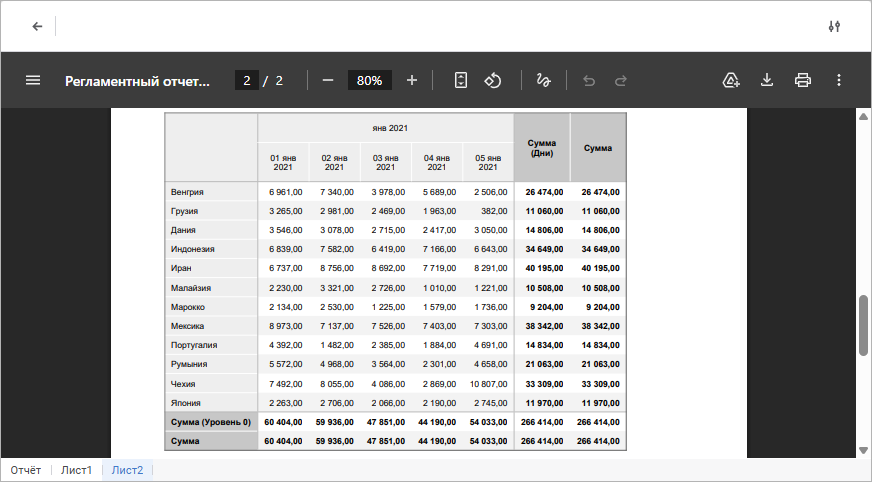This screenshot has width=872, height=482.
Task: Click the 04 янв 2021 column header
Action: [x=437, y=162]
